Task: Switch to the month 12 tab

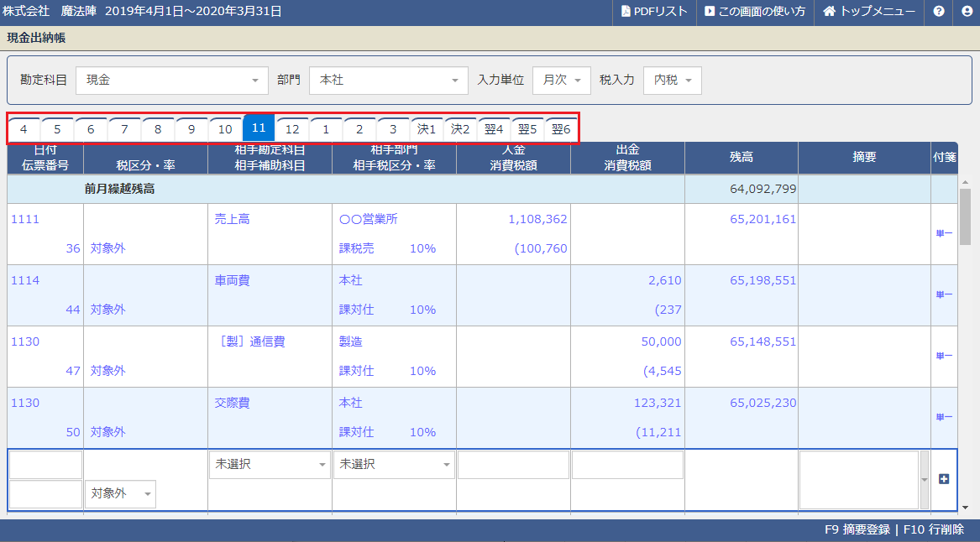Action: click(292, 129)
